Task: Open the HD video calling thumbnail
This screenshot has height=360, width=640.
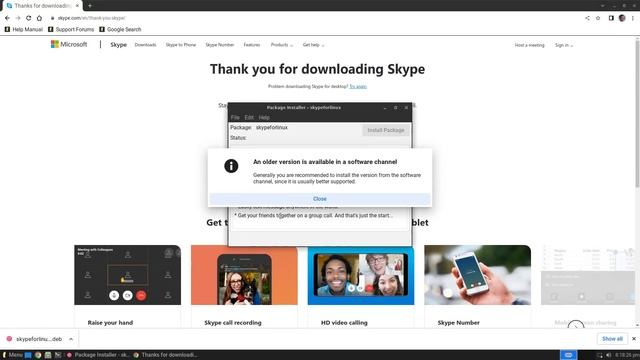Action: tap(361, 275)
